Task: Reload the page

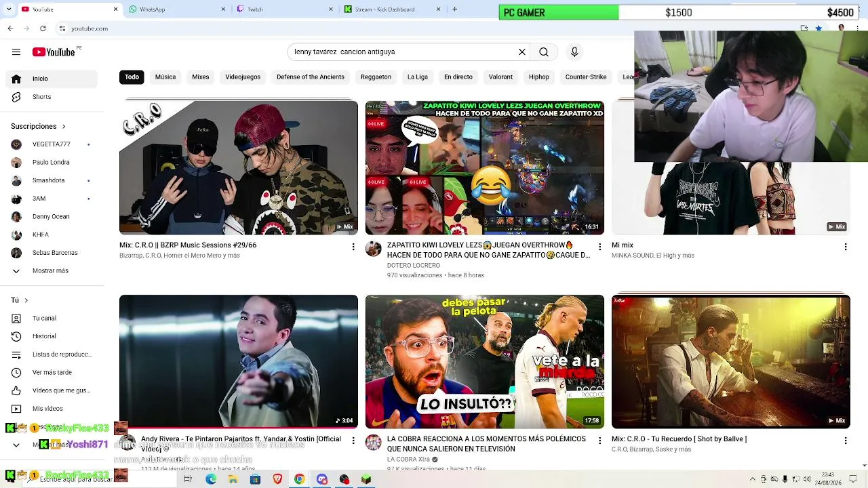Action: pyautogui.click(x=43, y=28)
